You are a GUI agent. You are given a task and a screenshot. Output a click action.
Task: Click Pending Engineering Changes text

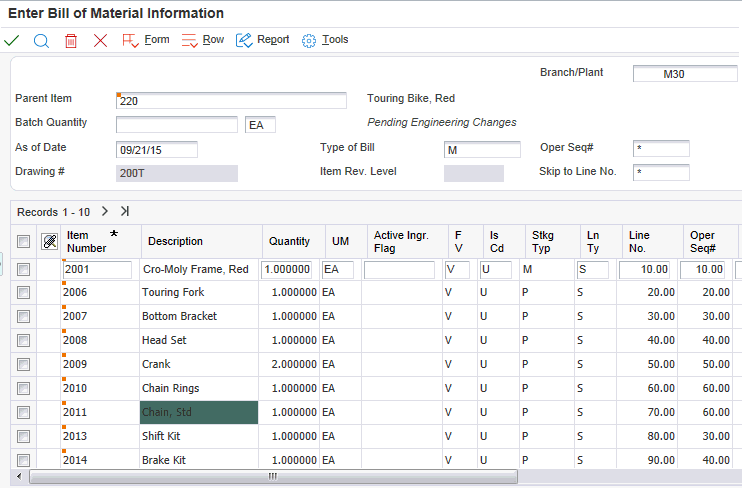coord(442,123)
